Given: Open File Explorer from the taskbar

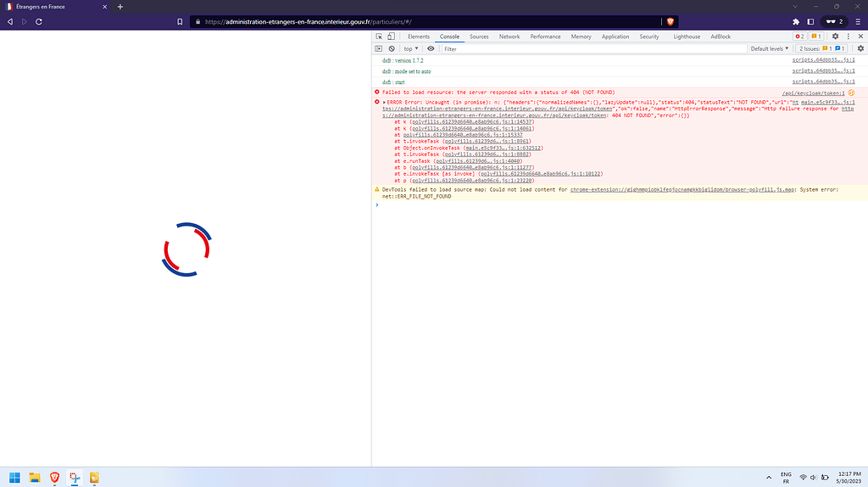Looking at the screenshot, I should point(35,477).
